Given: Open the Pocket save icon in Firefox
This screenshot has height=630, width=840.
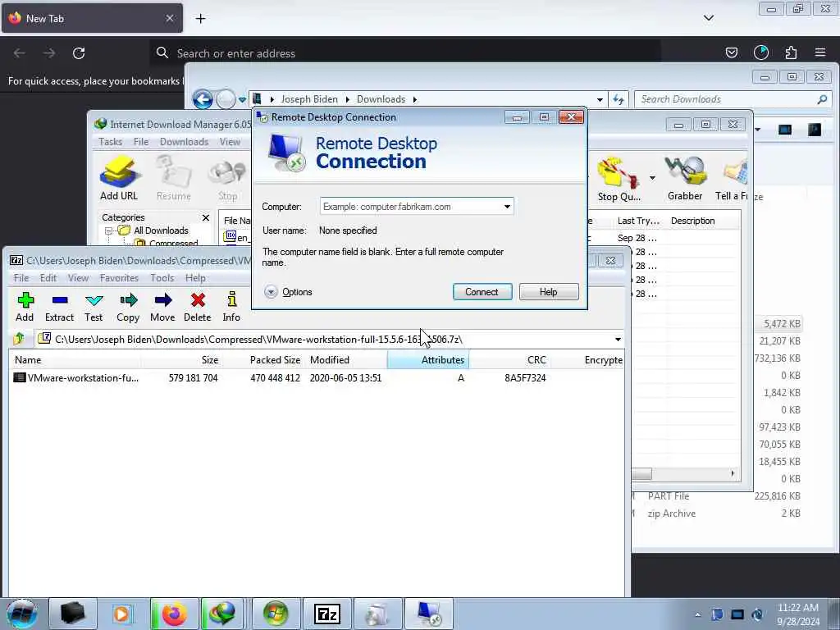Looking at the screenshot, I should pyautogui.click(x=731, y=52).
